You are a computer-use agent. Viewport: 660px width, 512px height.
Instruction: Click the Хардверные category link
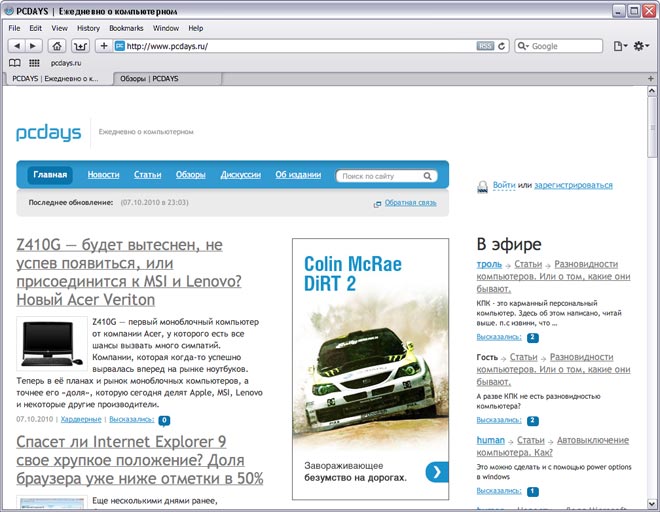click(81, 419)
